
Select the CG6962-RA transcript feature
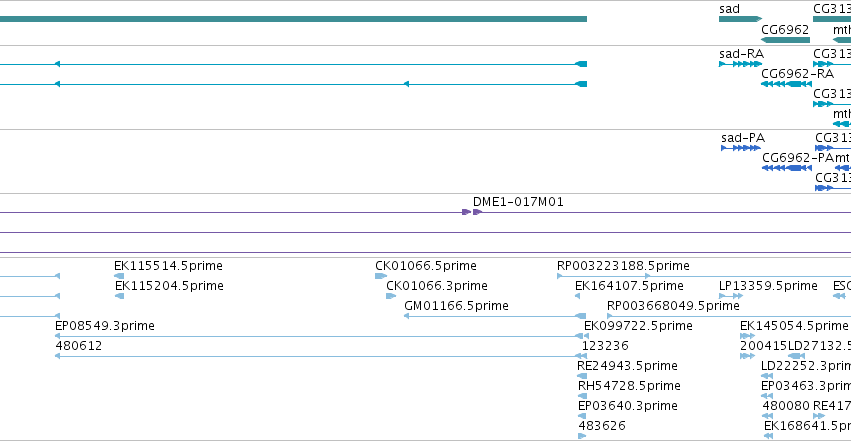[786, 84]
